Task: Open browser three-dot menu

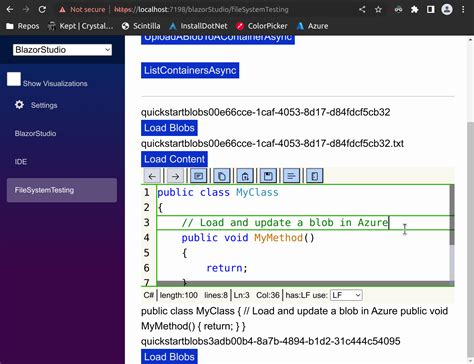Action: coord(463,9)
